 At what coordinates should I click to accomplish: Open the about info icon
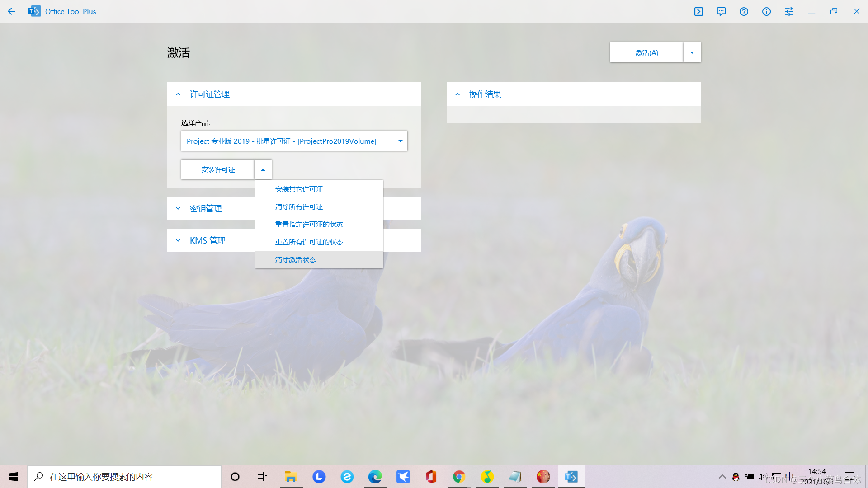(x=766, y=11)
